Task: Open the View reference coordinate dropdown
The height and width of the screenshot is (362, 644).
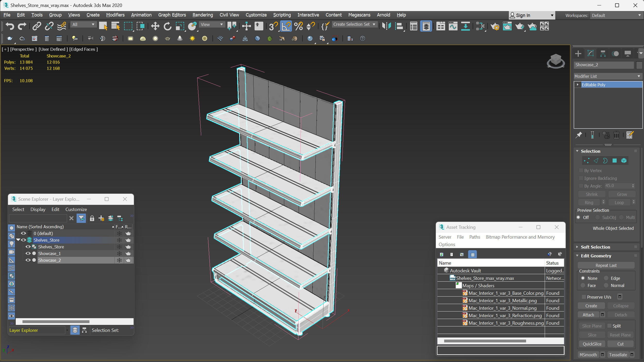Action: (212, 24)
